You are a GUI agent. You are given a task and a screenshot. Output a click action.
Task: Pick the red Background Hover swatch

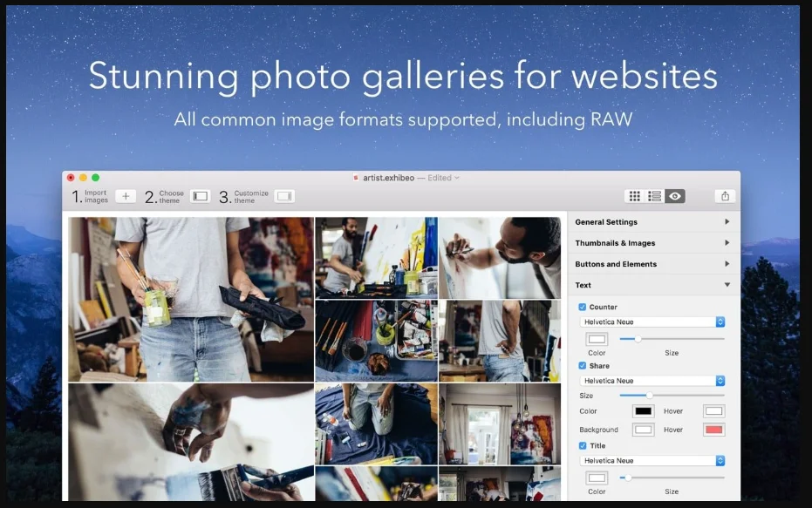tap(713, 430)
